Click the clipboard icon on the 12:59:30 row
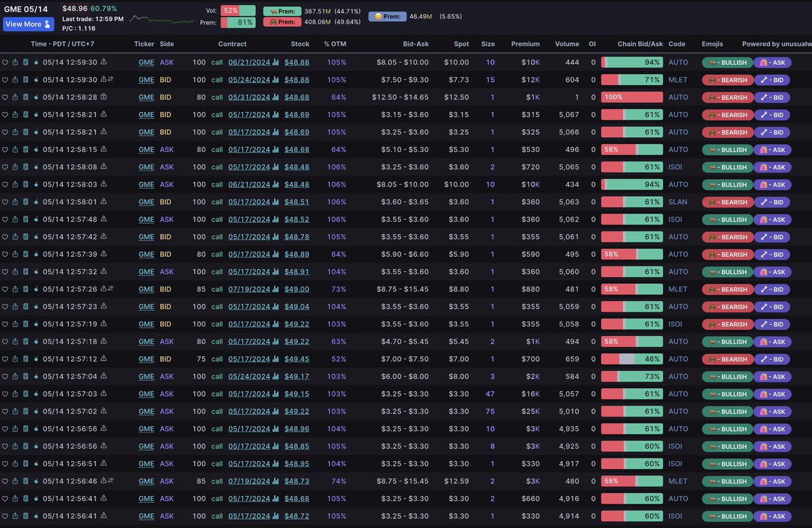Viewport: 812px width, 528px height. tap(26, 62)
